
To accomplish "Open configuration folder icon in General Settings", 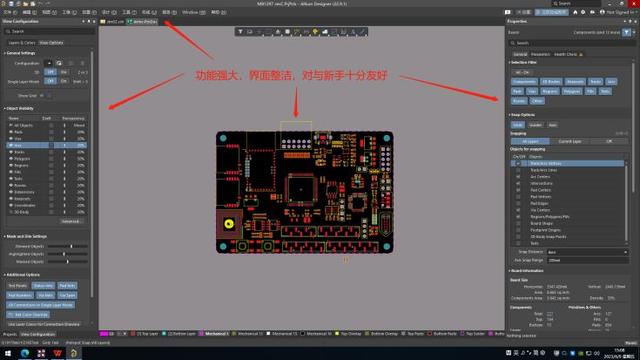I will pos(59,63).
